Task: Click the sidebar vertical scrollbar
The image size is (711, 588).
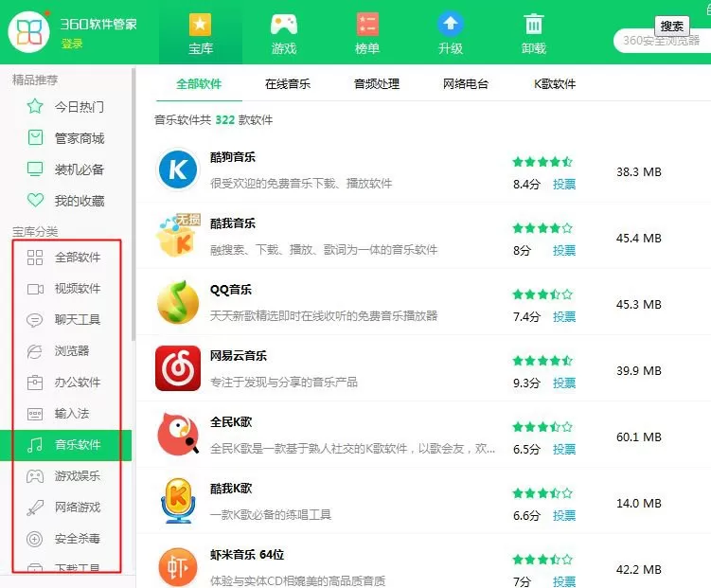Action: click(133, 204)
